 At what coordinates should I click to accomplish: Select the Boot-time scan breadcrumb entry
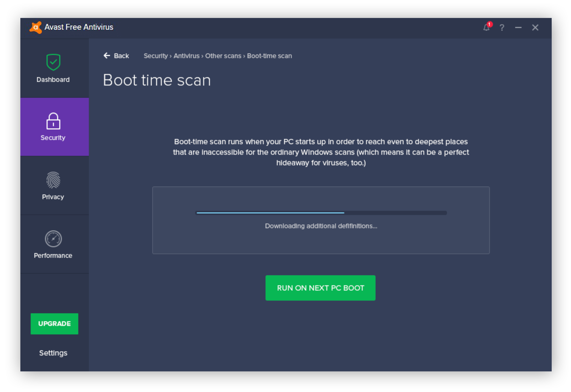coord(269,56)
